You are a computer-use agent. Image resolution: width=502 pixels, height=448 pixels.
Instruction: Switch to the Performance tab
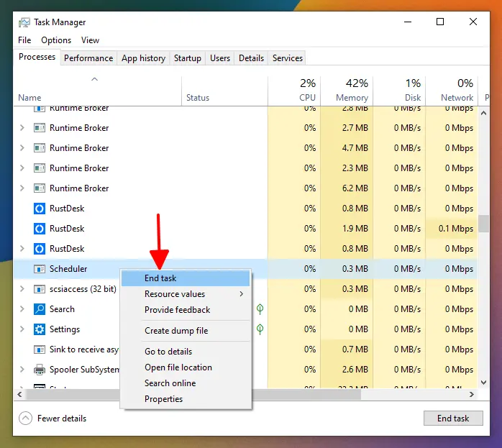[x=88, y=58]
